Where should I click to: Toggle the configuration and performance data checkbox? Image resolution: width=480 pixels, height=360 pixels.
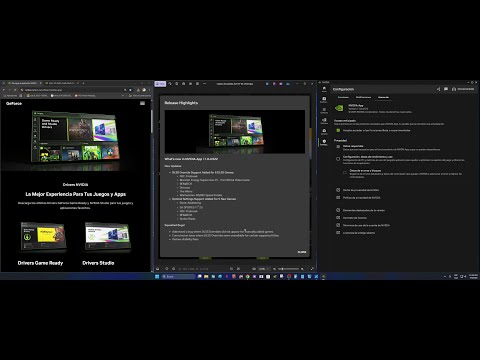click(338, 159)
